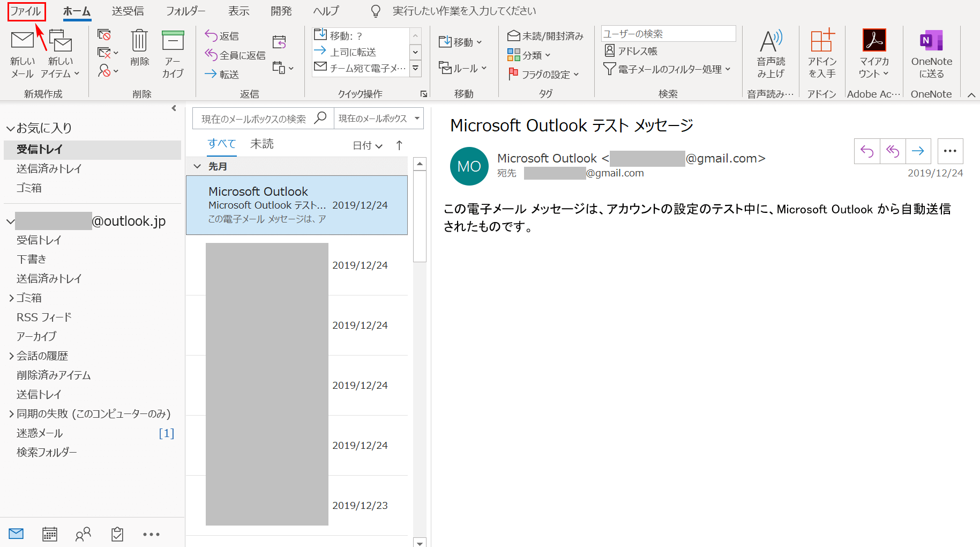The height and width of the screenshot is (547, 980).
Task: Open the search scope 現在のメールボックス dropdown
Action: coord(378,119)
